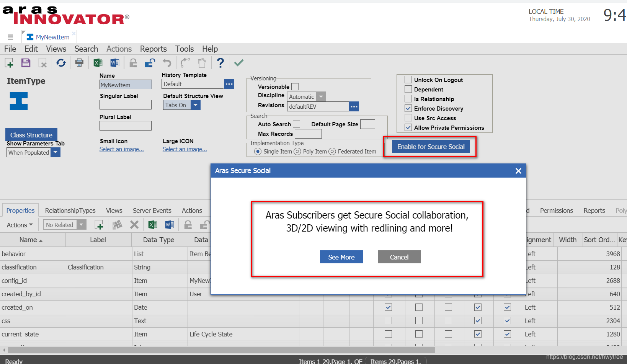Enable Unlock On Logout
The width and height of the screenshot is (627, 364).
[408, 80]
